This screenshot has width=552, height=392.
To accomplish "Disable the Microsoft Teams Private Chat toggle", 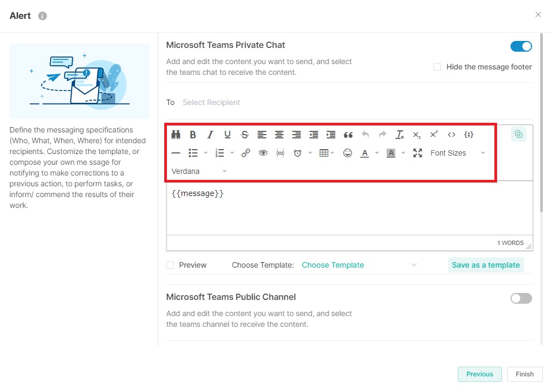I will click(521, 46).
